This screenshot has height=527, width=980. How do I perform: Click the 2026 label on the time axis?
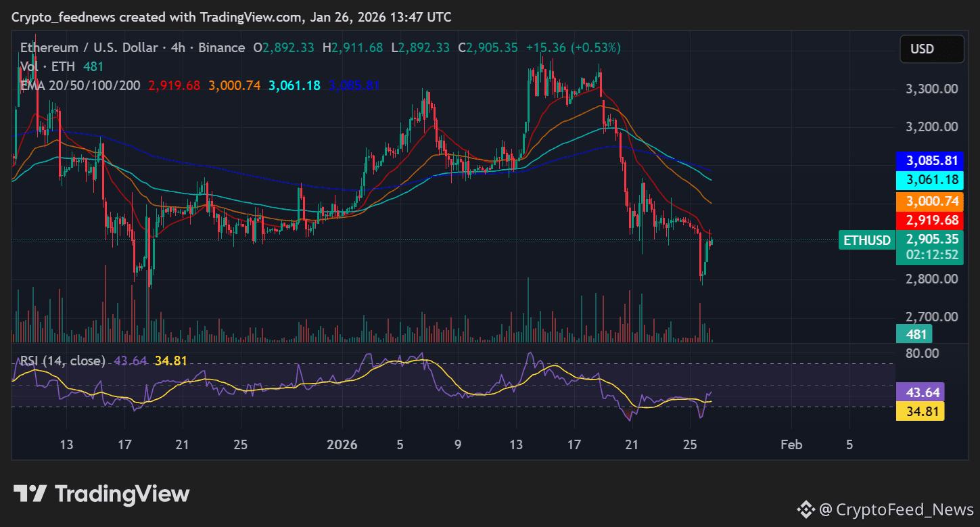(342, 444)
